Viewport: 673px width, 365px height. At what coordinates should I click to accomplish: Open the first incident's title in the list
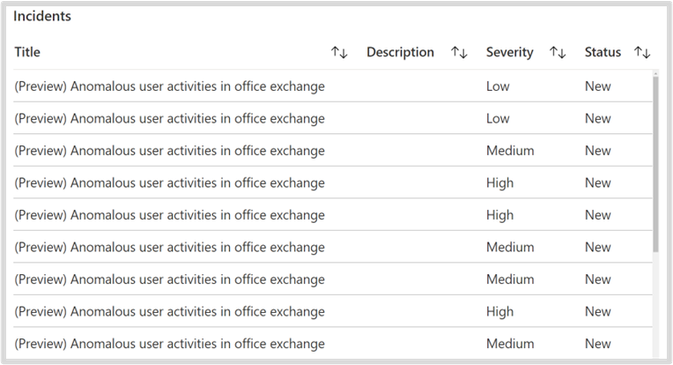170,86
